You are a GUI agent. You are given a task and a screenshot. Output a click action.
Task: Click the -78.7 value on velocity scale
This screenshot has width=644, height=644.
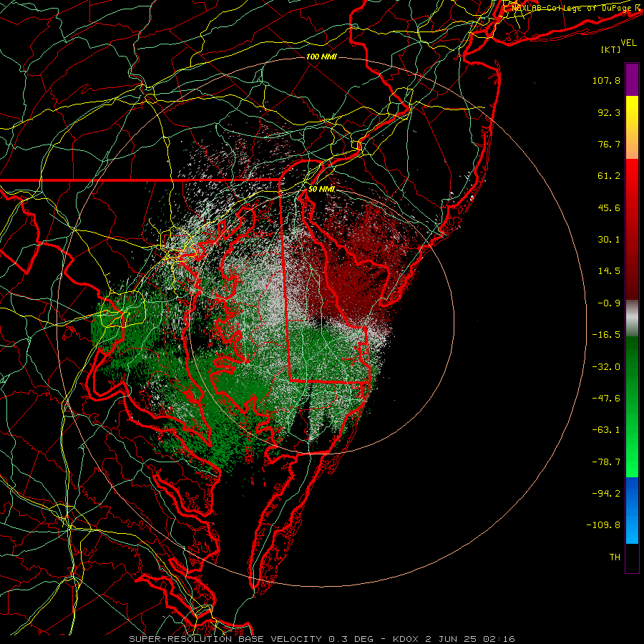pyautogui.click(x=606, y=462)
